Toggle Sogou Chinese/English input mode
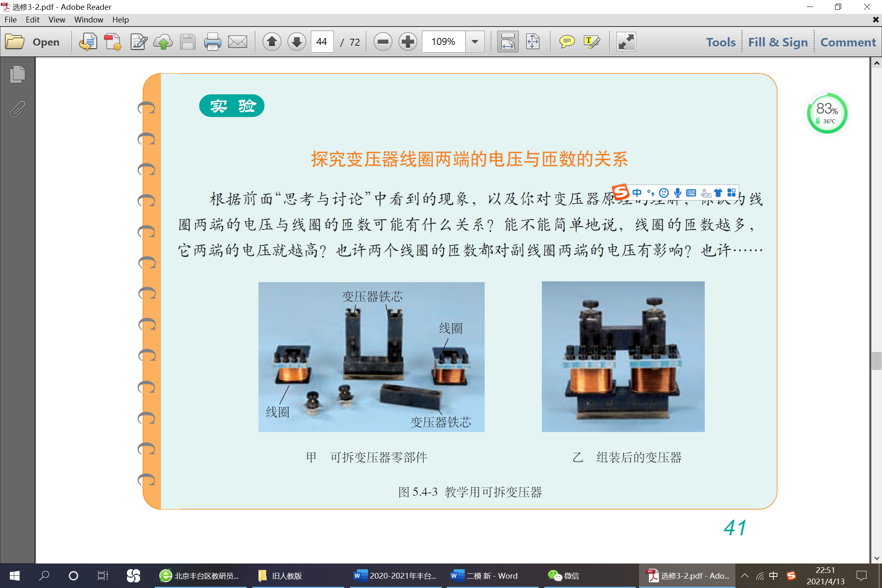Image resolution: width=882 pixels, height=588 pixels. (637, 193)
